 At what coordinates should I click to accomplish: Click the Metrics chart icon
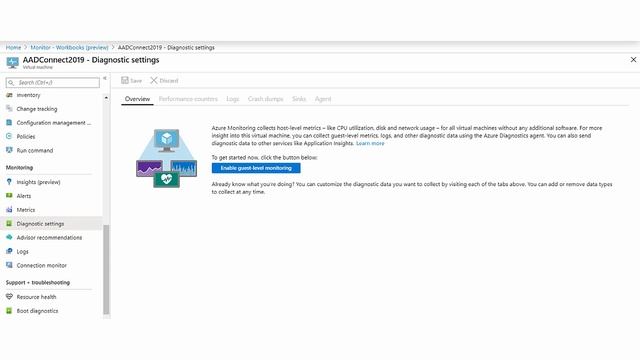(x=9, y=209)
